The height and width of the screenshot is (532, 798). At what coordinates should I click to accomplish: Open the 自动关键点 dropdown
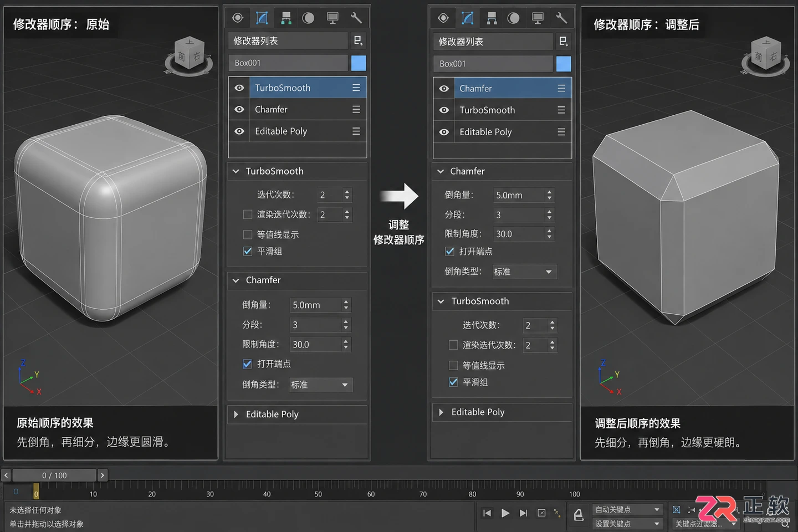(628, 509)
